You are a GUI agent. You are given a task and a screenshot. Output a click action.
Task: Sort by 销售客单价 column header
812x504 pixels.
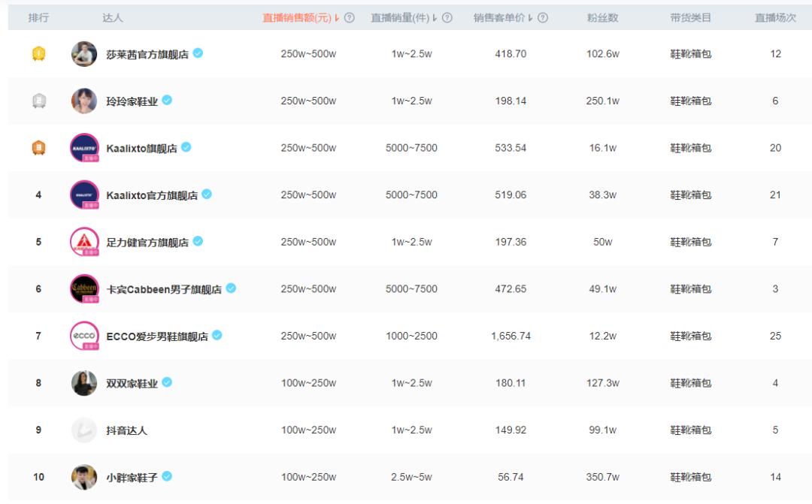(x=503, y=17)
